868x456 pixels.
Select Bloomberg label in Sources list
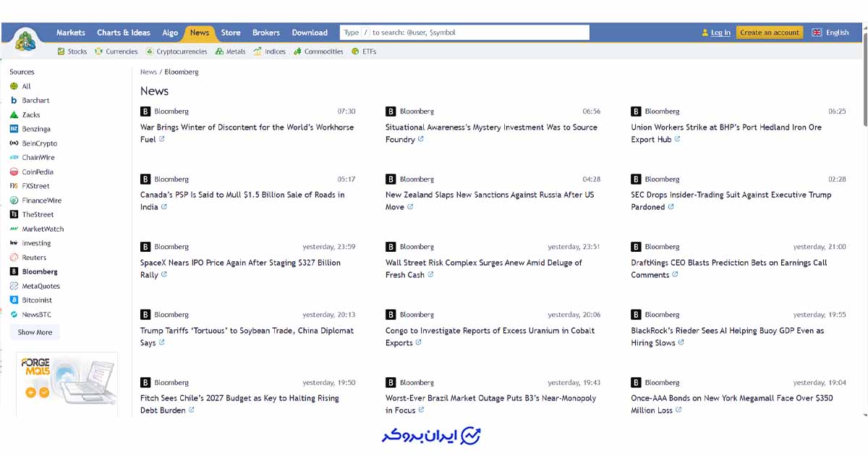40,271
